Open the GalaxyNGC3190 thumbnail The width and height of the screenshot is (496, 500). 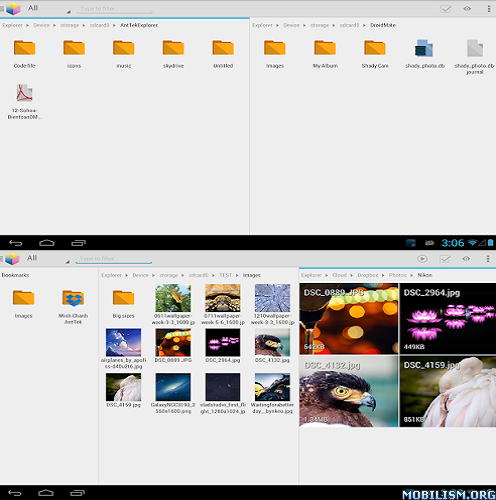173,387
